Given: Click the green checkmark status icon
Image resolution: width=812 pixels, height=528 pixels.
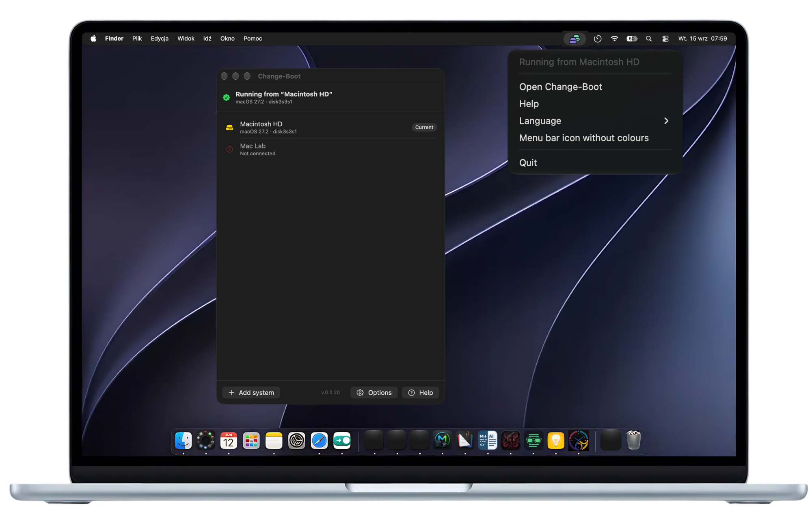Looking at the screenshot, I should click(x=227, y=97).
